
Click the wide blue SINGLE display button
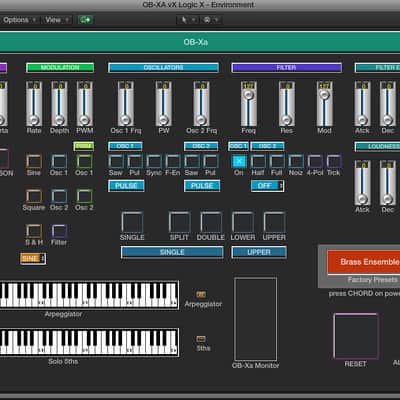(x=172, y=252)
